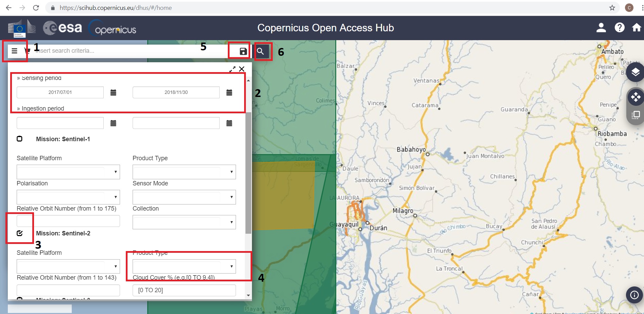Open calendar for sensing period start date

[x=113, y=93]
